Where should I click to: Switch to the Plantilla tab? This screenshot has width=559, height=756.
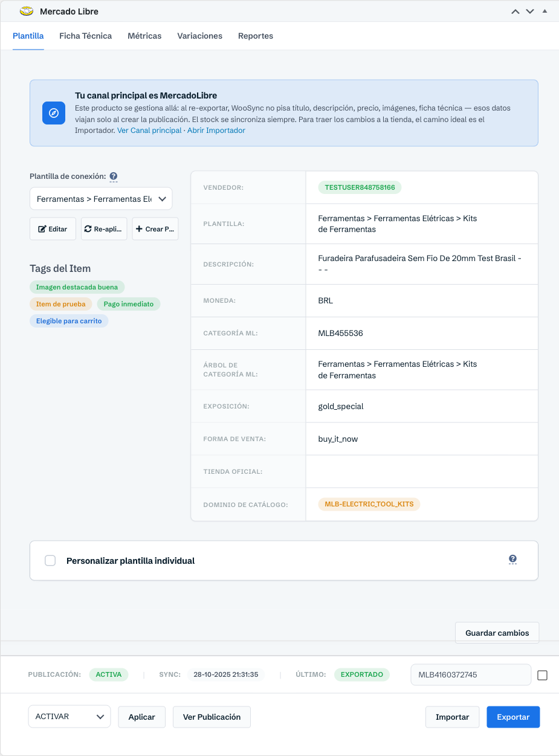click(28, 36)
